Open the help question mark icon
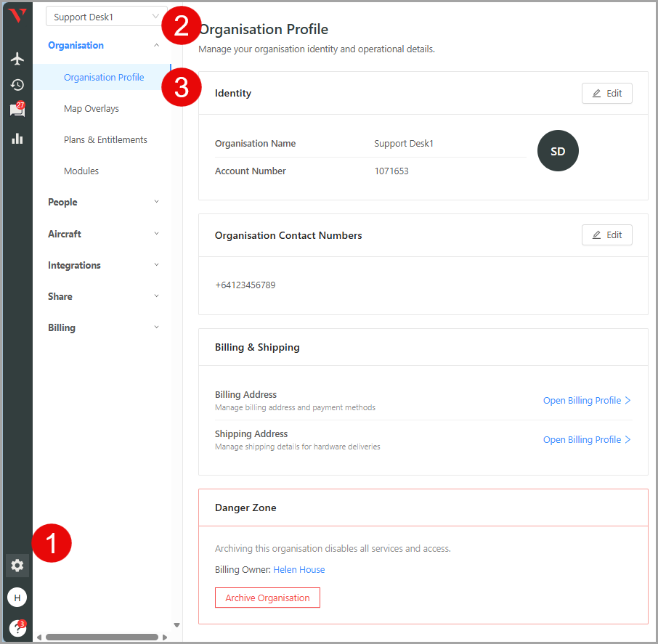Image resolution: width=658 pixels, height=644 pixels. coord(17,627)
